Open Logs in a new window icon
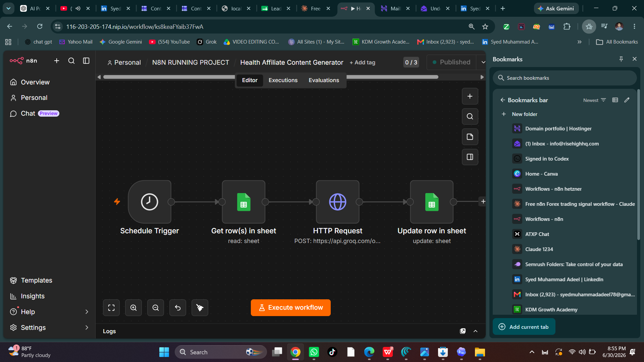Viewport: 644px width, 362px height. [463, 331]
